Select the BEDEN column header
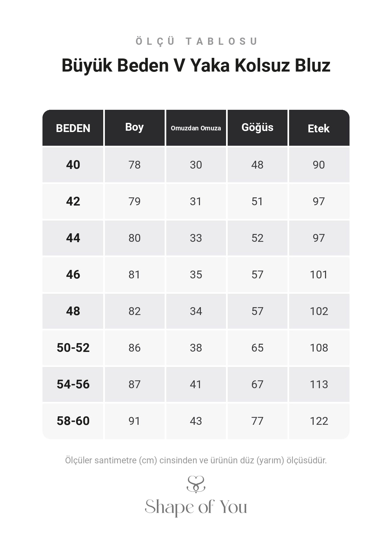 coord(73,128)
